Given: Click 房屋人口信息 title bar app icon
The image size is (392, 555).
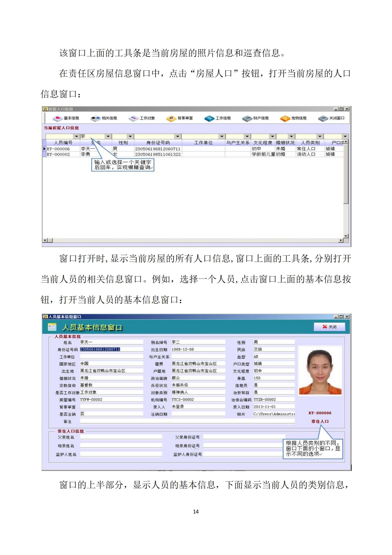Looking at the screenshot, I should 45,109.
